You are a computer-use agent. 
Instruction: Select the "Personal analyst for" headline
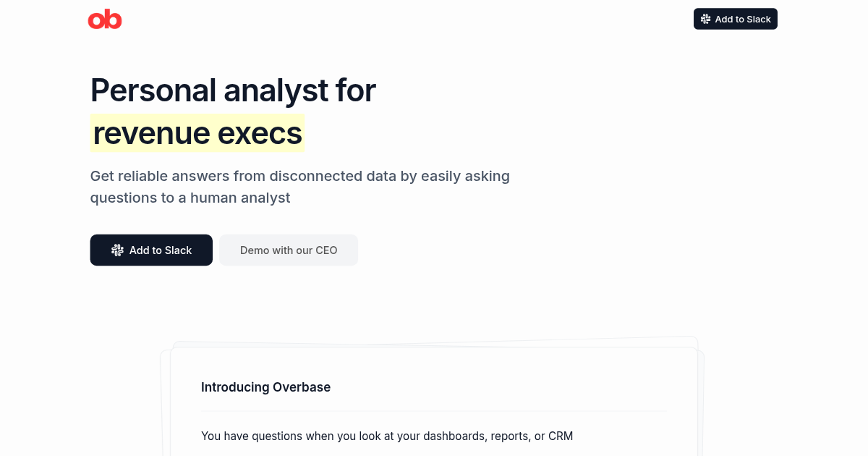pyautogui.click(x=233, y=90)
